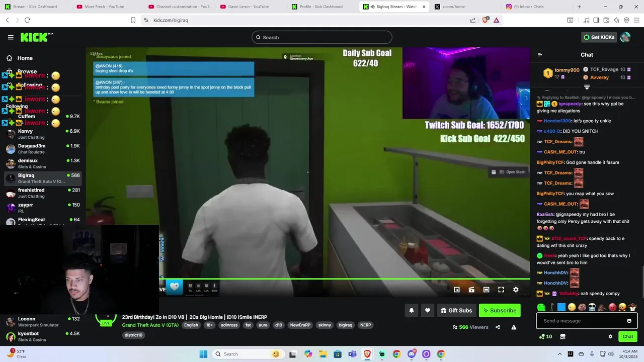Viewport: 644px width, 362px height.
Task: Open the user profile avatar menu
Action: pos(625,37)
